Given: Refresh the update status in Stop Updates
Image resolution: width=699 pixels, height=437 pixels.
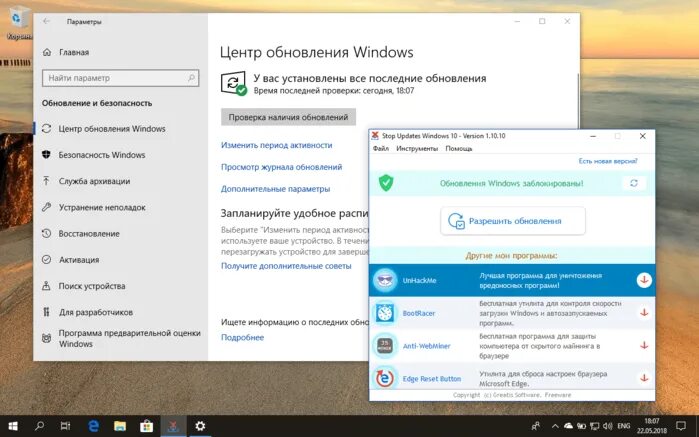Looking at the screenshot, I should click(634, 183).
